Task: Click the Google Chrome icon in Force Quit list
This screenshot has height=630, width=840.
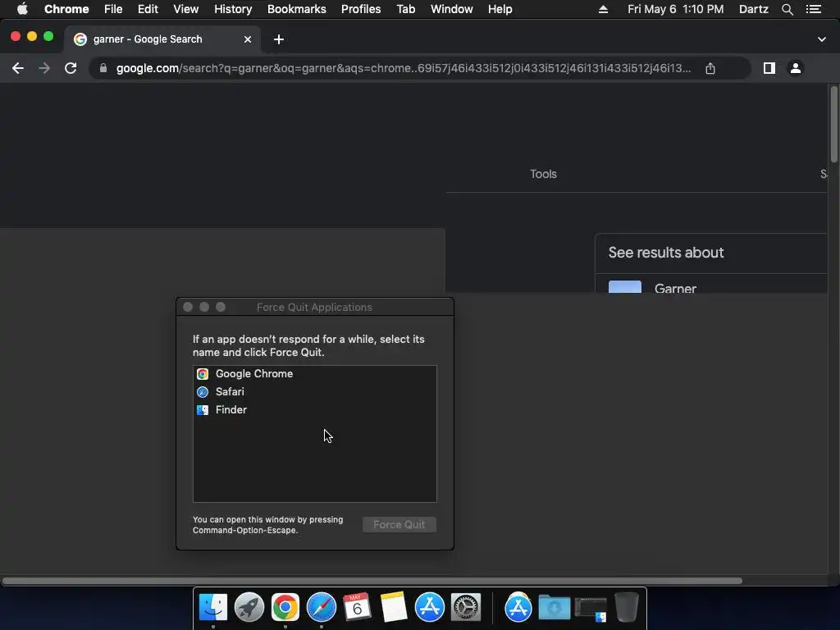Action: pyautogui.click(x=203, y=374)
